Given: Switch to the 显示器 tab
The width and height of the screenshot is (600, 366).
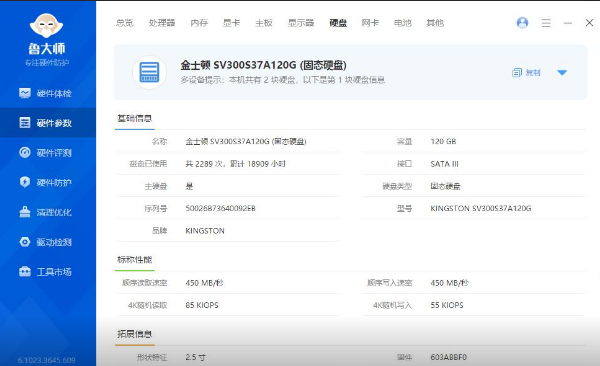Looking at the screenshot, I should click(x=301, y=23).
